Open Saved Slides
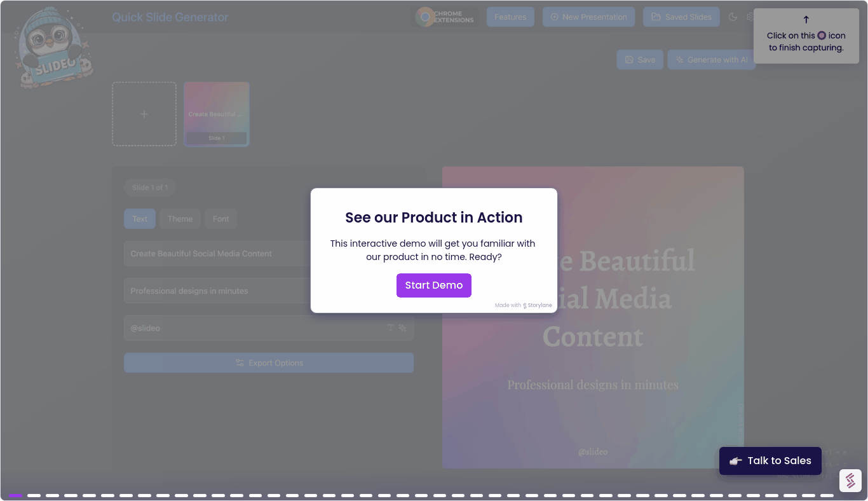Viewport: 868px width, 501px height. coord(681,17)
